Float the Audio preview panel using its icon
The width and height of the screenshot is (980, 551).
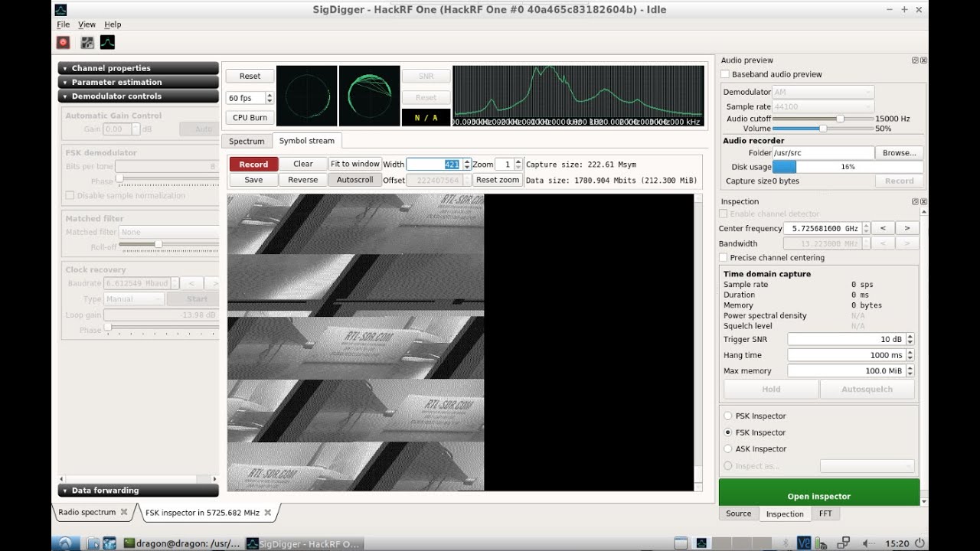[x=915, y=60]
